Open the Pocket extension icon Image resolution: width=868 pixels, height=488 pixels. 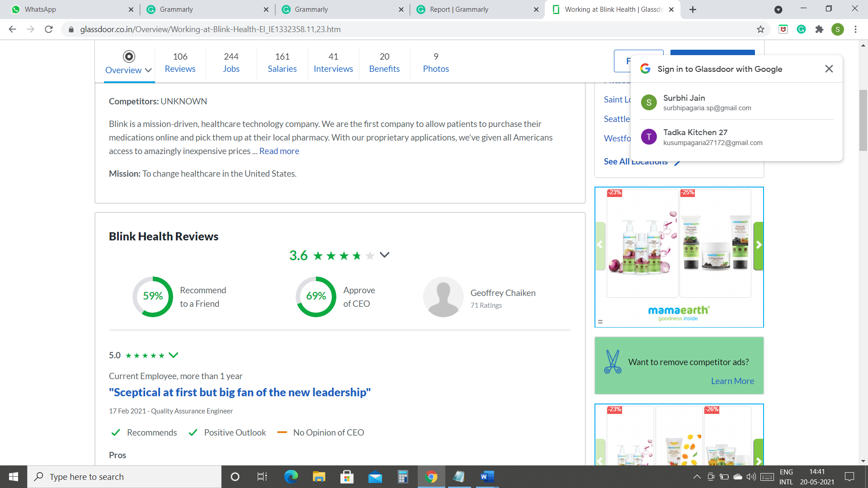click(x=783, y=29)
